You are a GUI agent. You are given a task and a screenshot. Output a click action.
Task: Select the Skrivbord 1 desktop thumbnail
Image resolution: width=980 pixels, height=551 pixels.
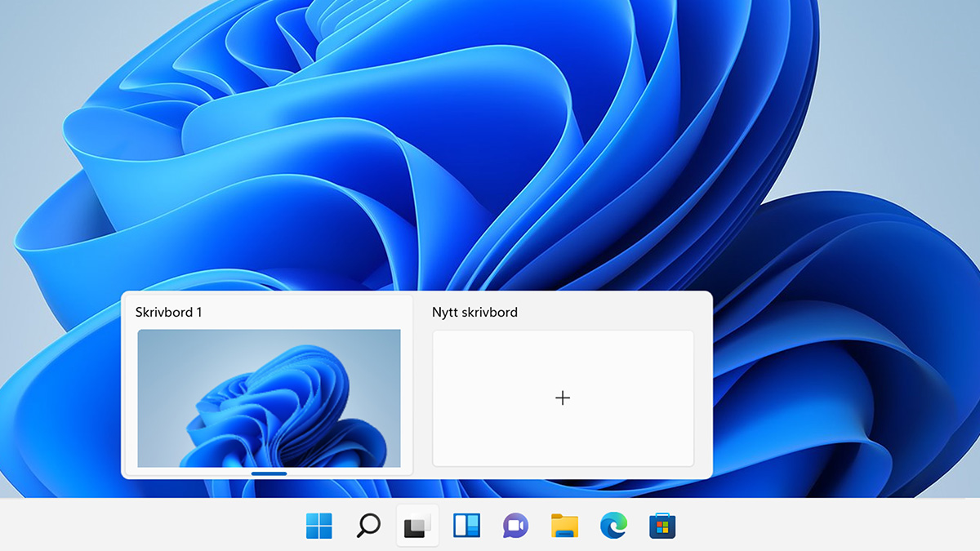pyautogui.click(x=269, y=398)
